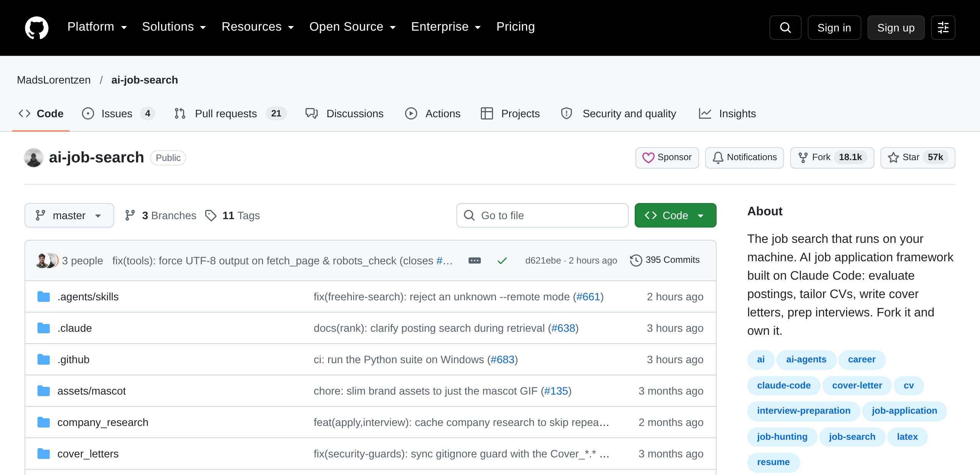The width and height of the screenshot is (980, 475).
Task: Fork the repository with Fork button
Action: click(832, 157)
